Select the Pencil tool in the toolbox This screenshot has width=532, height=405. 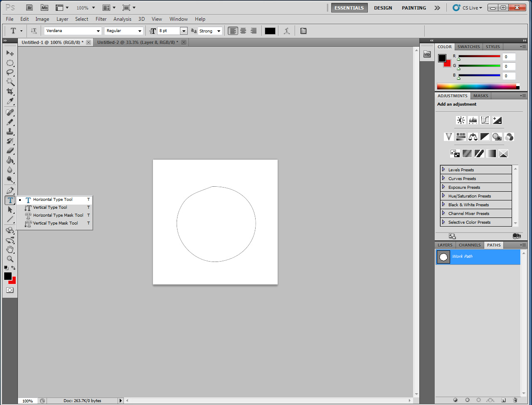click(10, 122)
